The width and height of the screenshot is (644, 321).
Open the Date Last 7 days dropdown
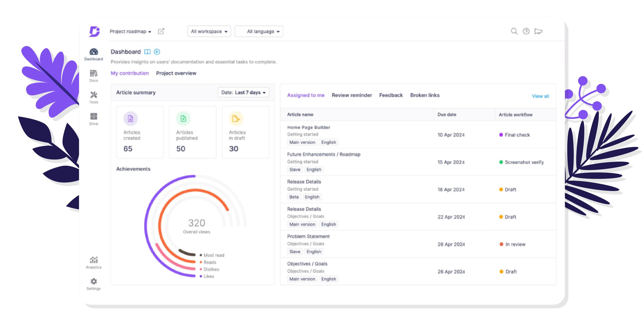point(243,93)
